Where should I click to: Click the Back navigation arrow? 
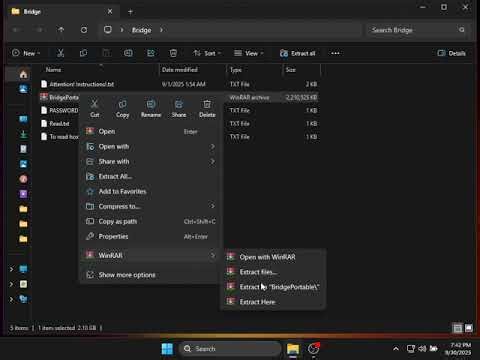pos(16,30)
